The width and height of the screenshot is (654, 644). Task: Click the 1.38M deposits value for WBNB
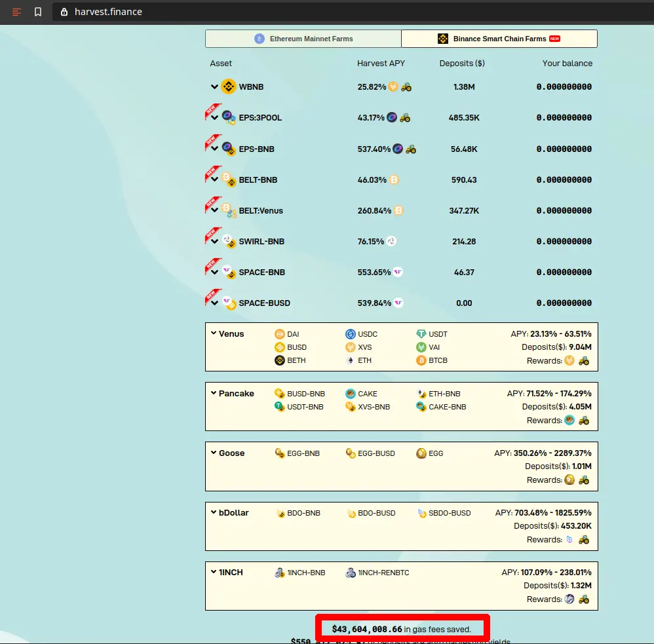(464, 86)
